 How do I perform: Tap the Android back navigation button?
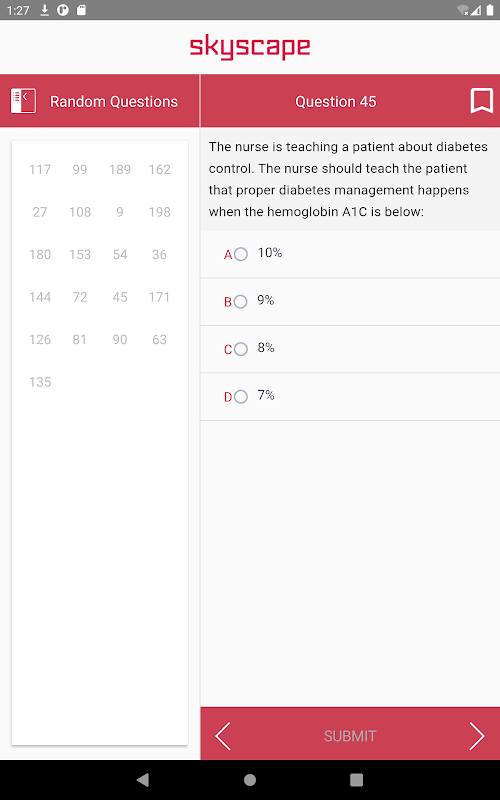point(143,780)
